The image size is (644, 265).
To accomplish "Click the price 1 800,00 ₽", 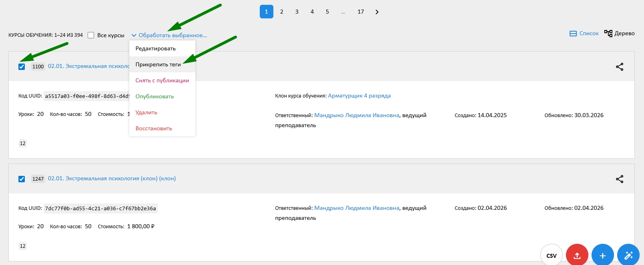I will 141,226.
